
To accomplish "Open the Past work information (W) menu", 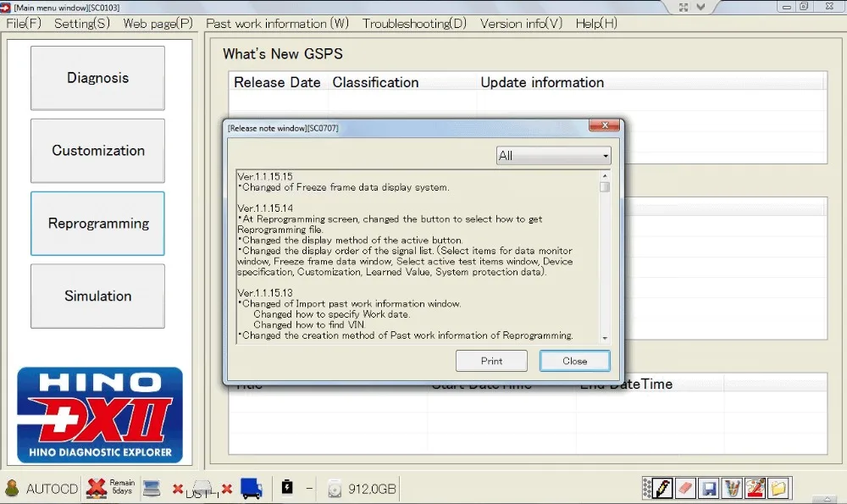I will (277, 23).
